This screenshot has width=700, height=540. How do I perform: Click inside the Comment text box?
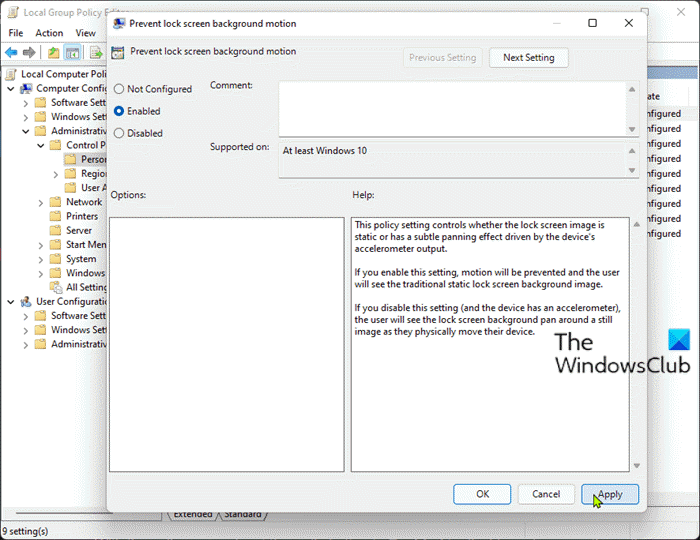(453, 109)
